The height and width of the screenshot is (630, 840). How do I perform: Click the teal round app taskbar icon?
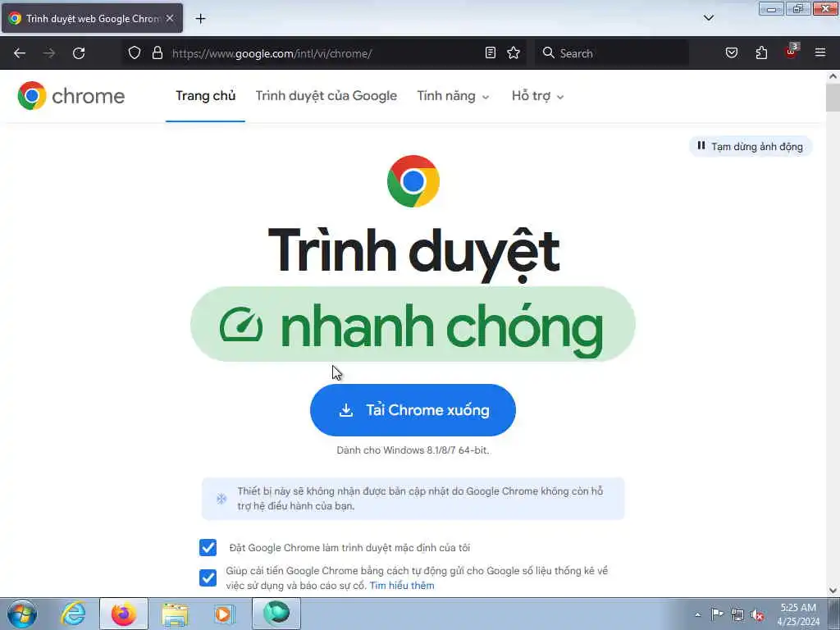[276, 614]
